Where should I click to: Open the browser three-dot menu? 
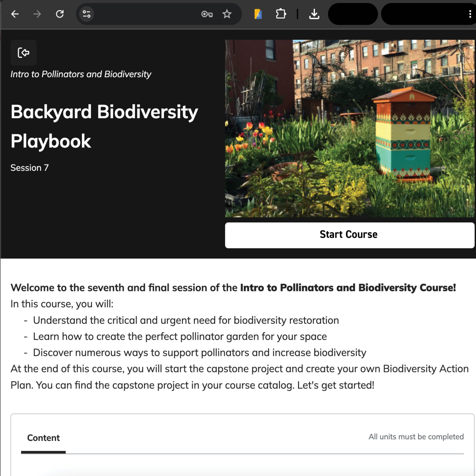(470, 14)
